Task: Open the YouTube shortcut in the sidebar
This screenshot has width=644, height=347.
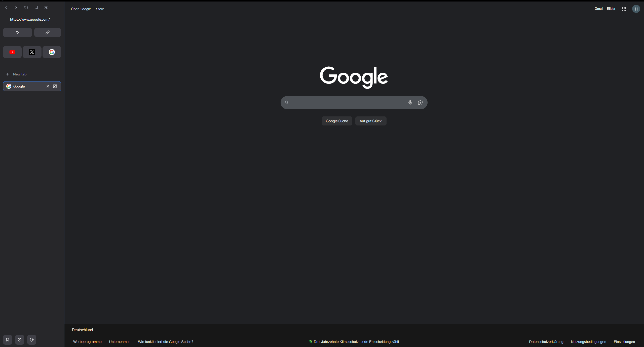Action: [x=12, y=52]
